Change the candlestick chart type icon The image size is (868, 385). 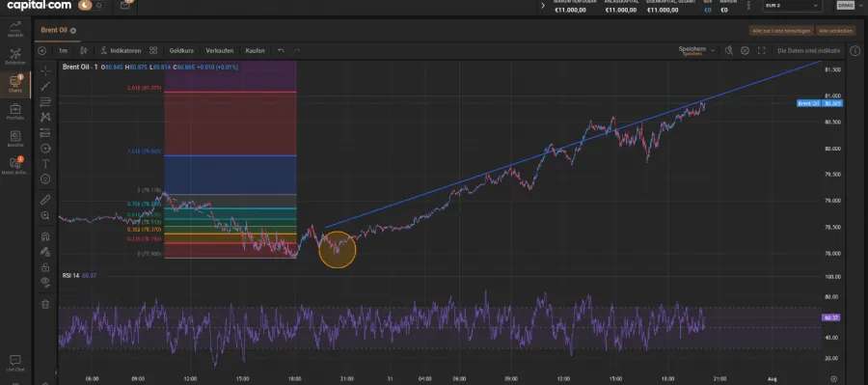tap(84, 50)
